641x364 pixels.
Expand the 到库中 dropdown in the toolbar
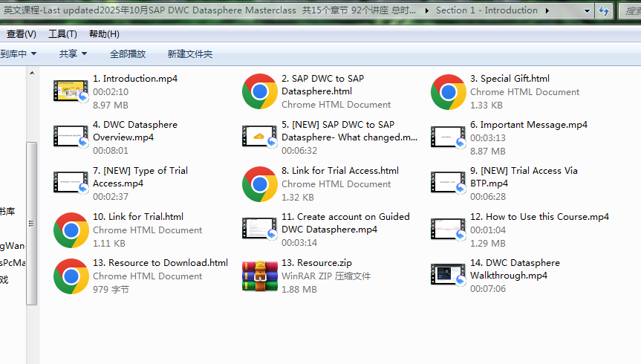pos(18,54)
